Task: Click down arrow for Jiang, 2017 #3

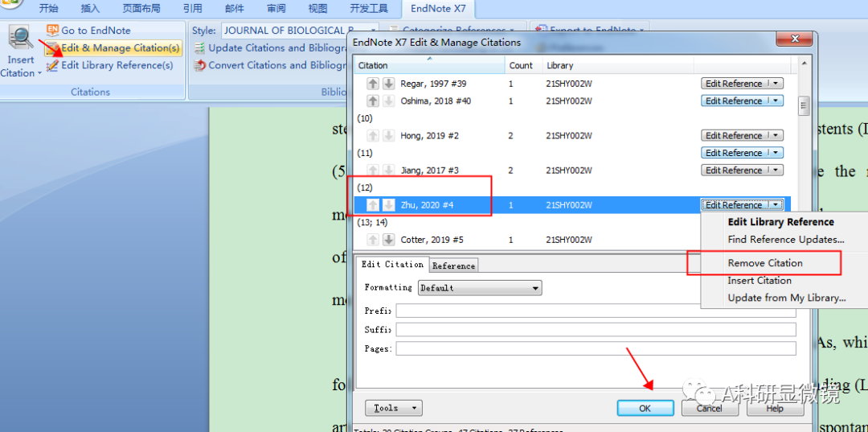Action: [389, 170]
